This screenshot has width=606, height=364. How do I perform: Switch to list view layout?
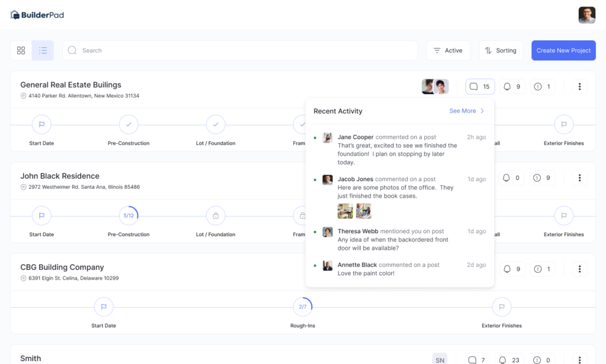[x=43, y=50]
